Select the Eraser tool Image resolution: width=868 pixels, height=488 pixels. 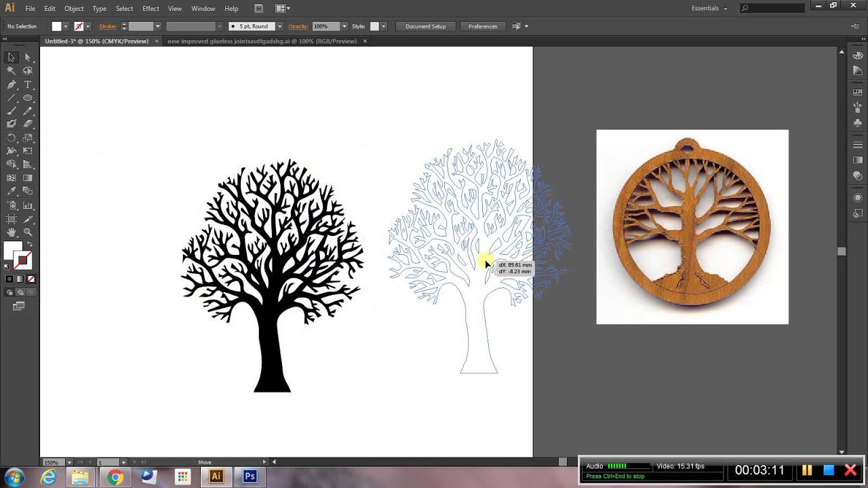(28, 124)
